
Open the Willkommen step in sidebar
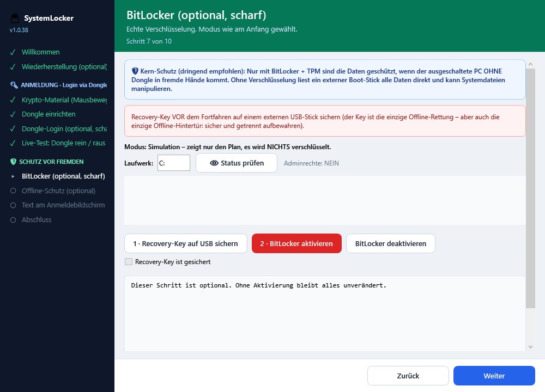[x=41, y=52]
